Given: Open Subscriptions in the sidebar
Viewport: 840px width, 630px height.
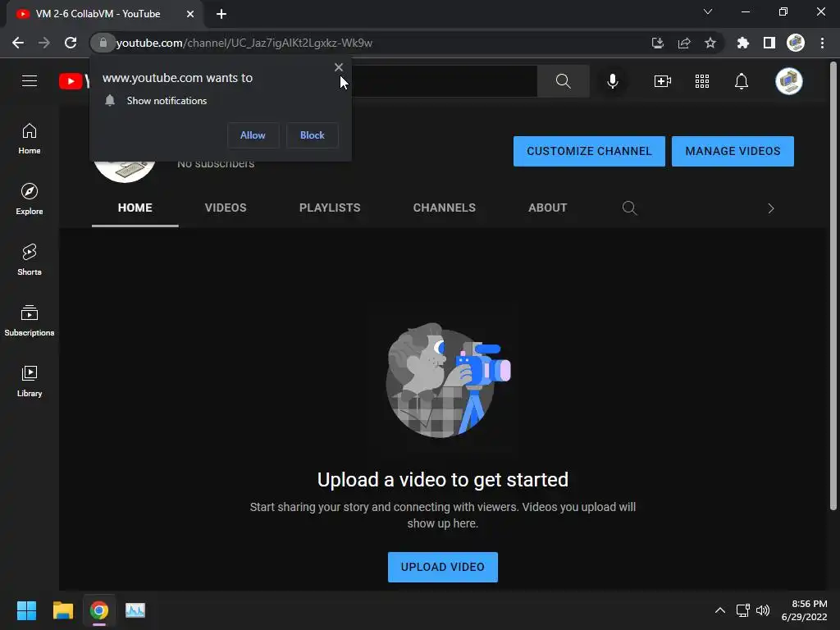Looking at the screenshot, I should (x=30, y=321).
